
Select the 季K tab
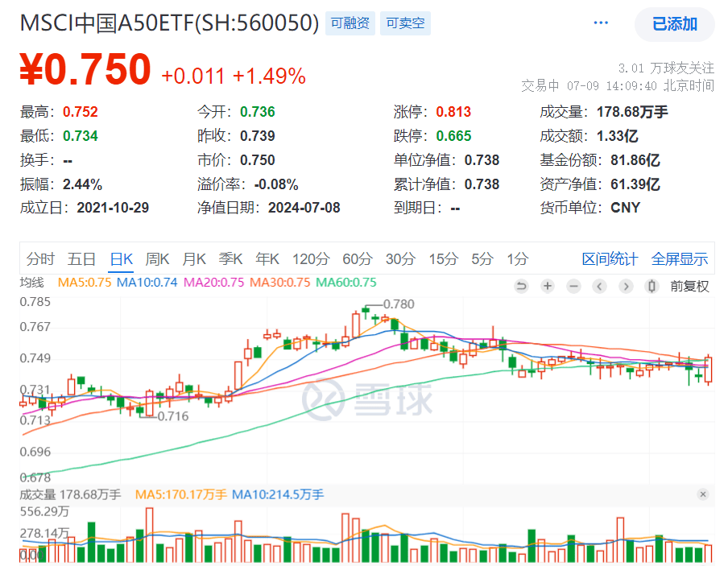231,258
